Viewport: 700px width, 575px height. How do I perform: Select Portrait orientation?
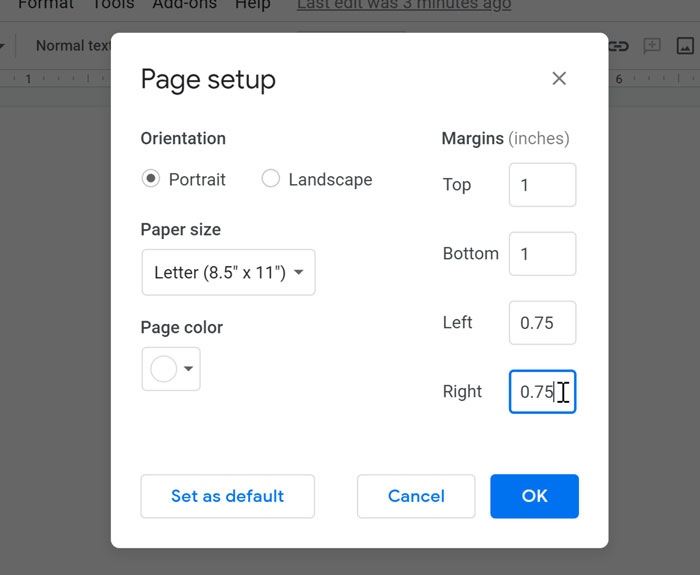click(151, 179)
